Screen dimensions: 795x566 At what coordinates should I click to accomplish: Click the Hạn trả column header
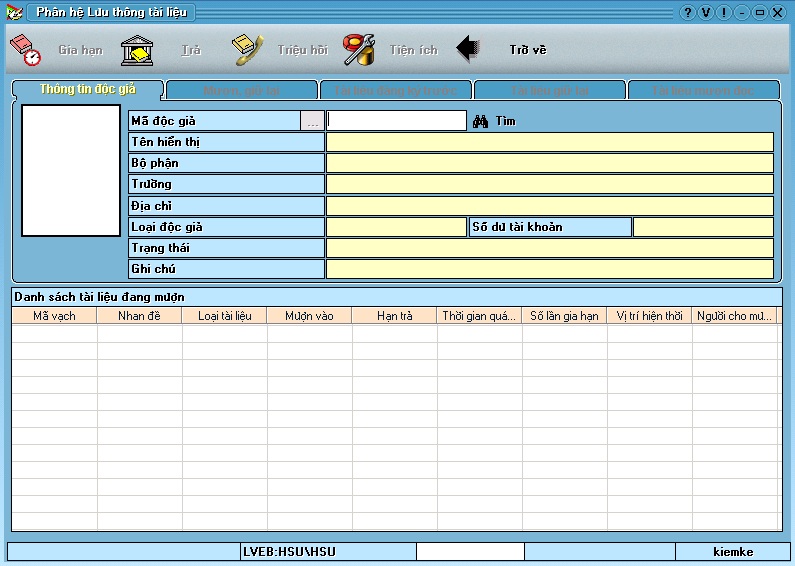(394, 316)
